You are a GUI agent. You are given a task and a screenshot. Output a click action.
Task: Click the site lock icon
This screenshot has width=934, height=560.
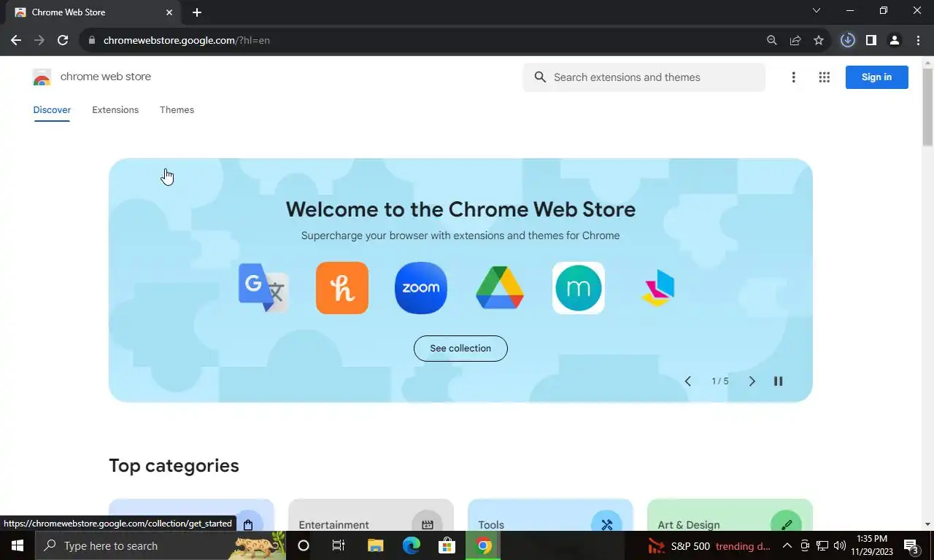point(92,41)
